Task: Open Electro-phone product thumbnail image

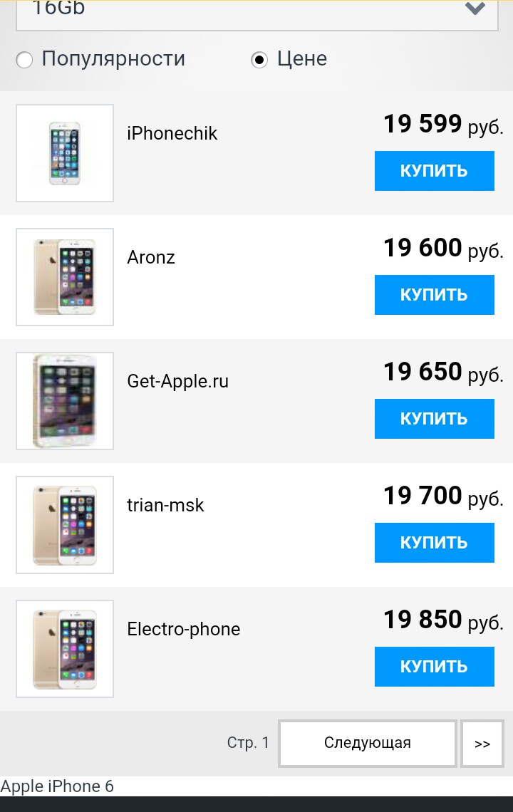Action: tap(65, 649)
